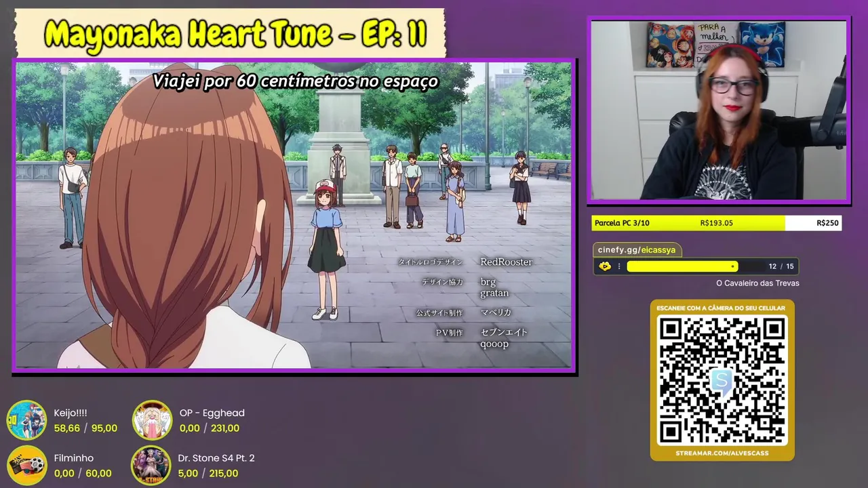Click the Parcela PC 3/10 goal bar

click(x=717, y=223)
